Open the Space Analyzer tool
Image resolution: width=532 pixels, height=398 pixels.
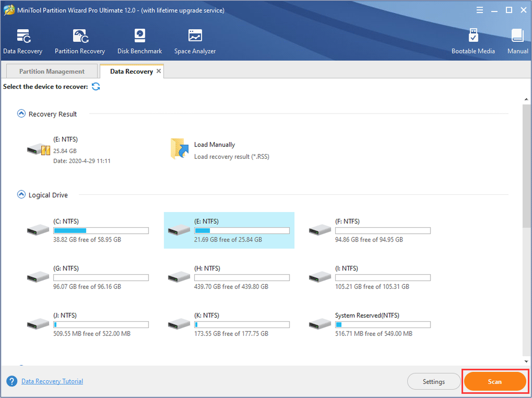click(x=195, y=36)
